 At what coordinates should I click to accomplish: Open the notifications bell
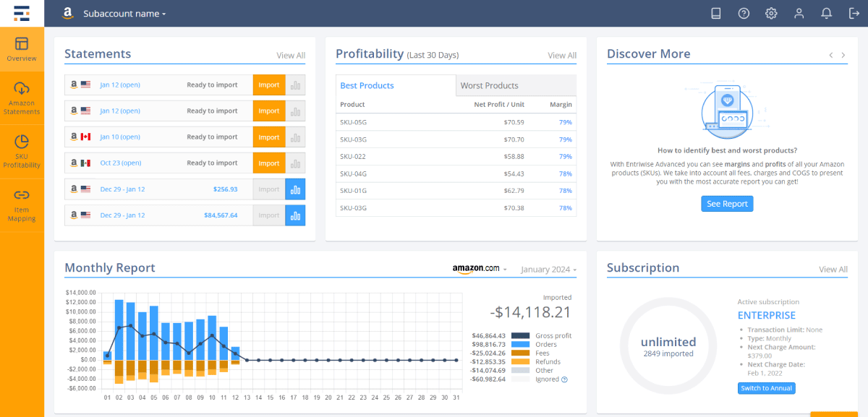825,13
